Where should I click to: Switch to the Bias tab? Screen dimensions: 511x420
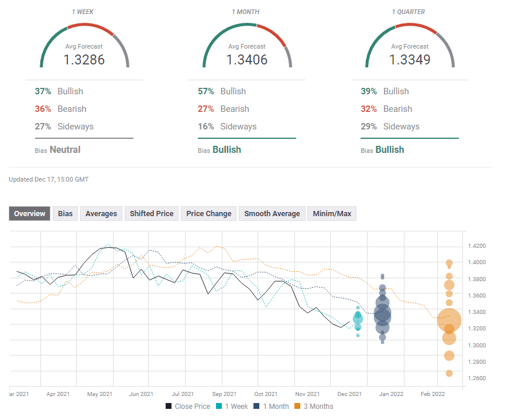(65, 214)
